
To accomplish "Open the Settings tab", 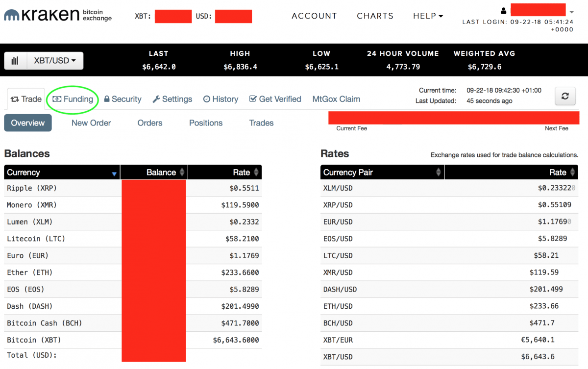I will 172,99.
